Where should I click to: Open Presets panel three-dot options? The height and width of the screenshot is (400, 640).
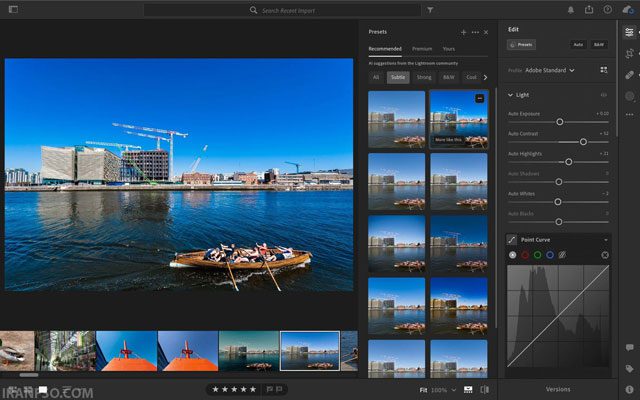tap(475, 32)
